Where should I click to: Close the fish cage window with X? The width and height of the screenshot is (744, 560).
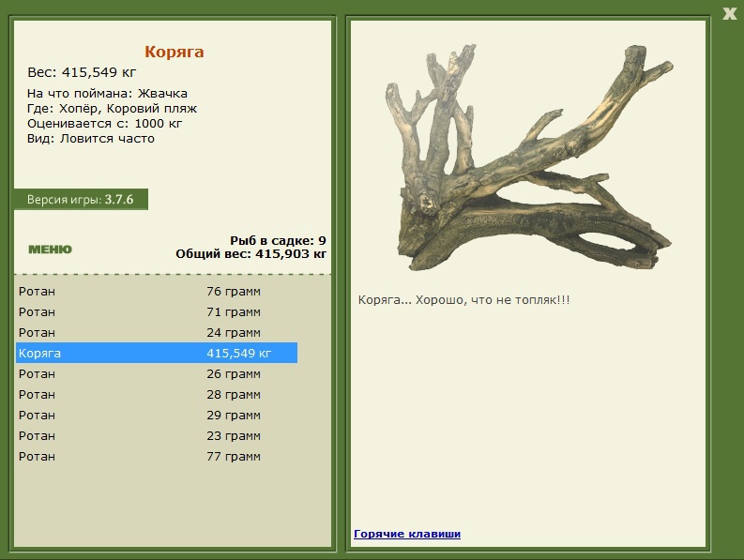(x=729, y=13)
